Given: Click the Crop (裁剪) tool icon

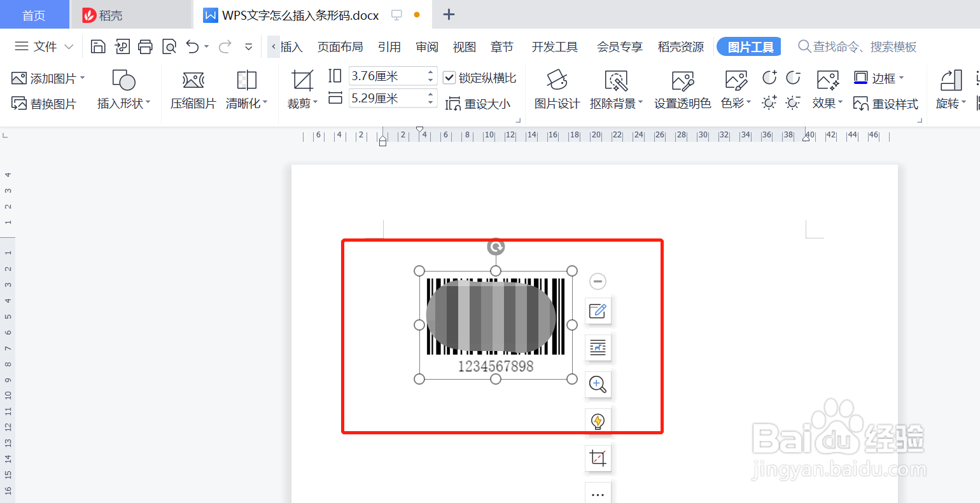Looking at the screenshot, I should [302, 81].
